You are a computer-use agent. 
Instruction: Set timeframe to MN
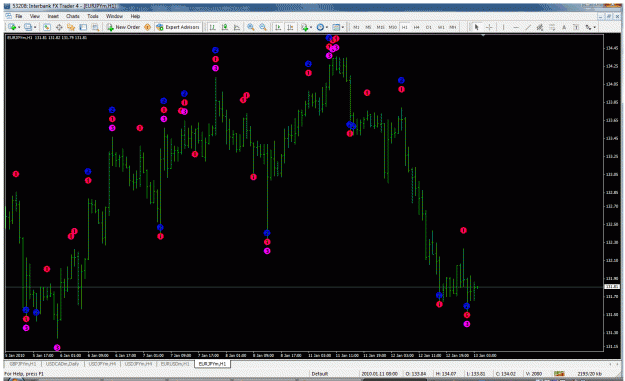tap(453, 27)
